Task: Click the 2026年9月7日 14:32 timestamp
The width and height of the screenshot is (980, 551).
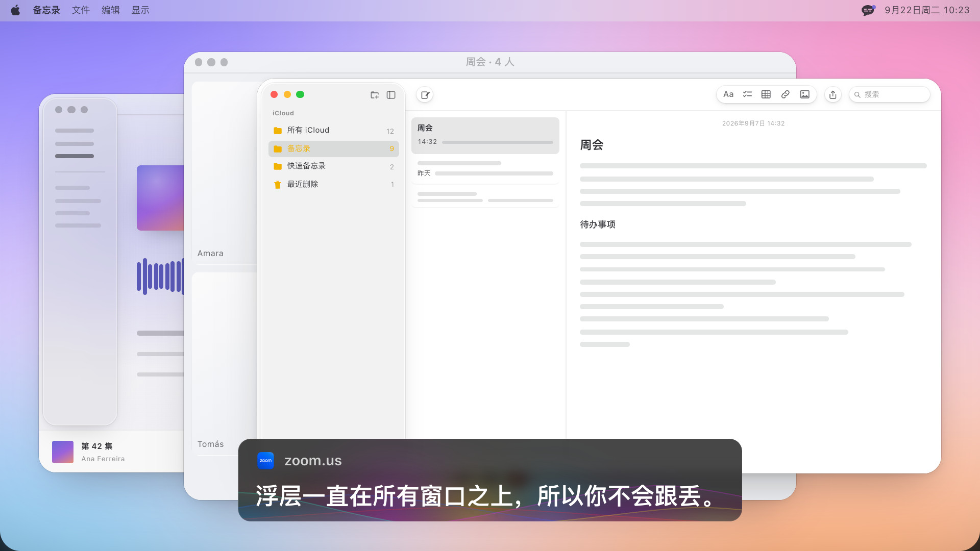Action: [x=753, y=123]
